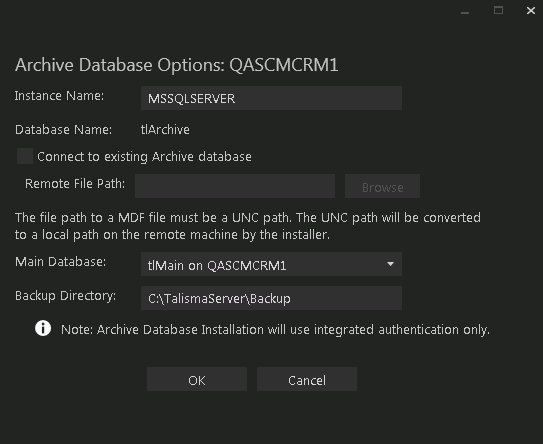Click the 'Backup Directory:' label
543x444 pixels.
65,296
